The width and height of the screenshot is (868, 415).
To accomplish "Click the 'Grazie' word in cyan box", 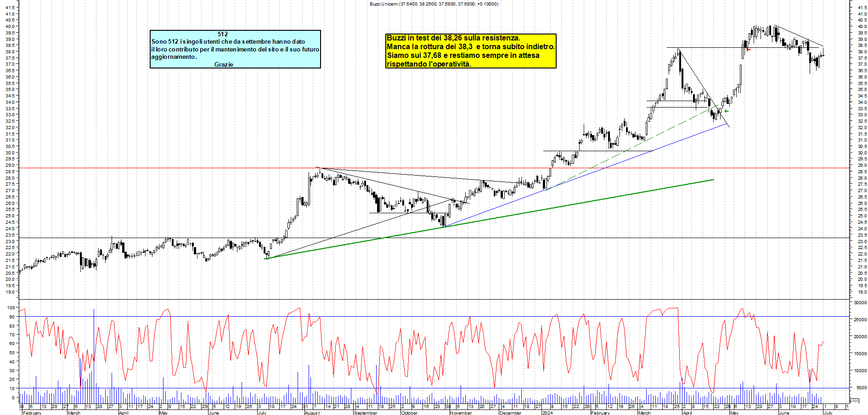I will 224,64.
